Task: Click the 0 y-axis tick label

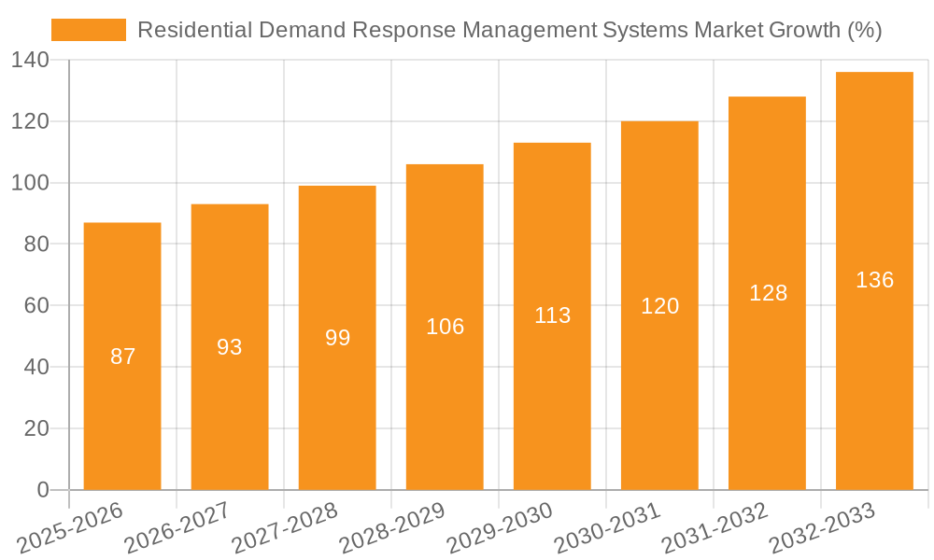Action: pyautogui.click(x=42, y=490)
